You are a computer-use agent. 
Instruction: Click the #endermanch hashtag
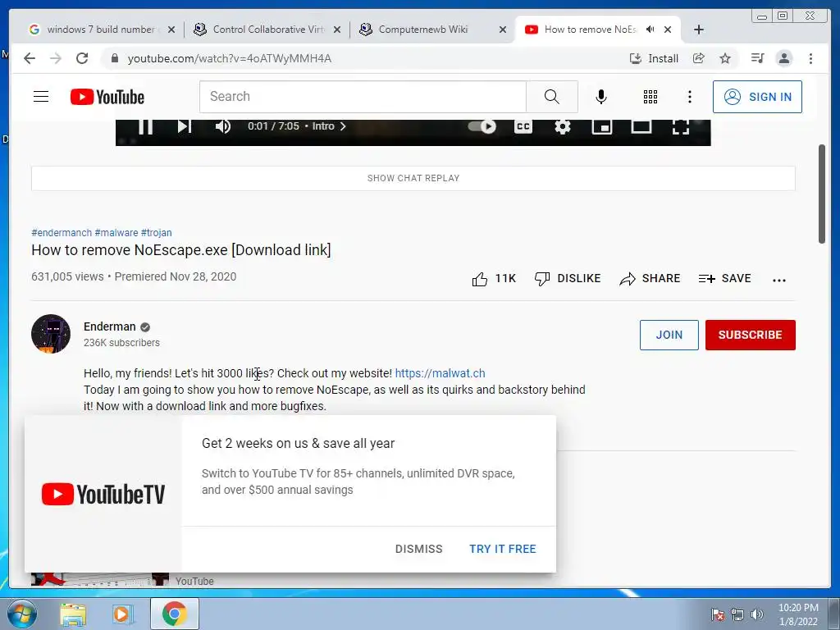pos(62,232)
